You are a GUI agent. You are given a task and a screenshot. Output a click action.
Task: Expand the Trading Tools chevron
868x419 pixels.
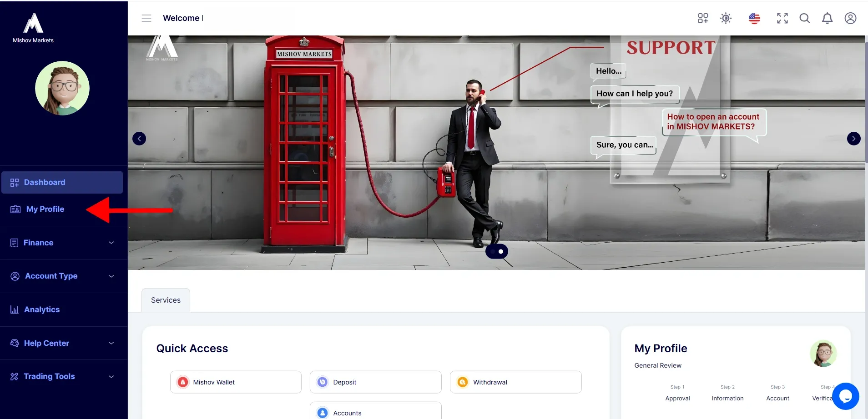[111, 377]
